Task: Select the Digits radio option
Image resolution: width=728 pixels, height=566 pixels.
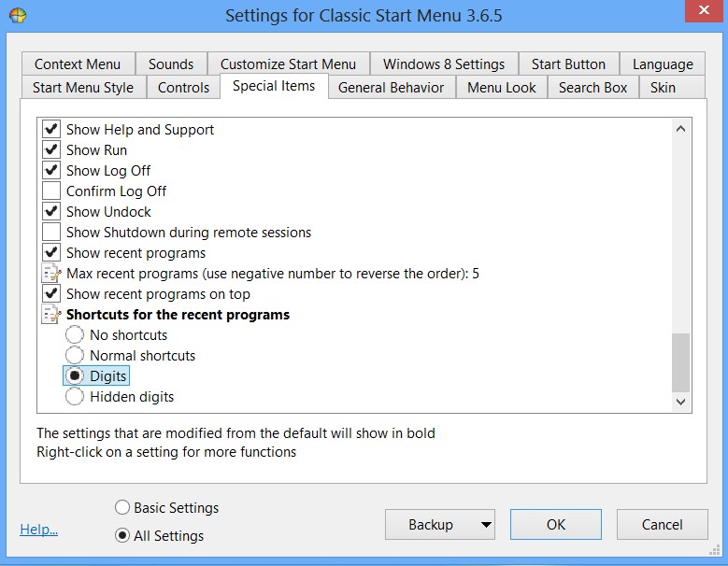Action: pyautogui.click(x=74, y=375)
